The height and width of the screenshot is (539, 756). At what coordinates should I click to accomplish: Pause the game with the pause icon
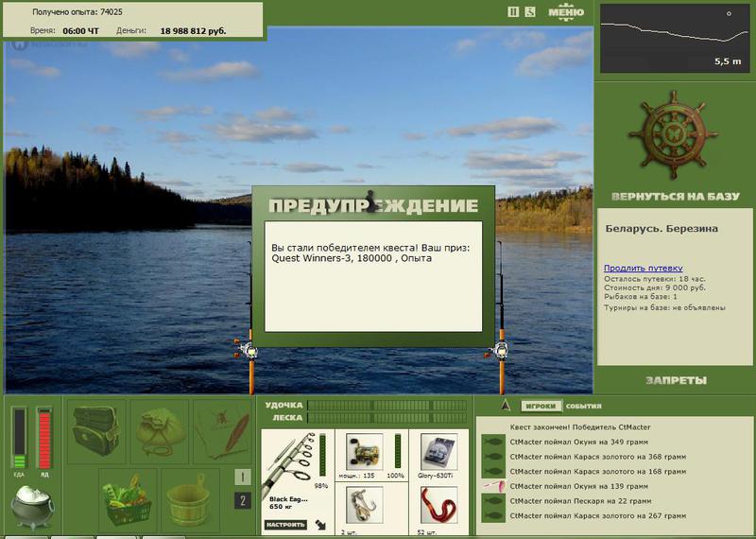(513, 11)
